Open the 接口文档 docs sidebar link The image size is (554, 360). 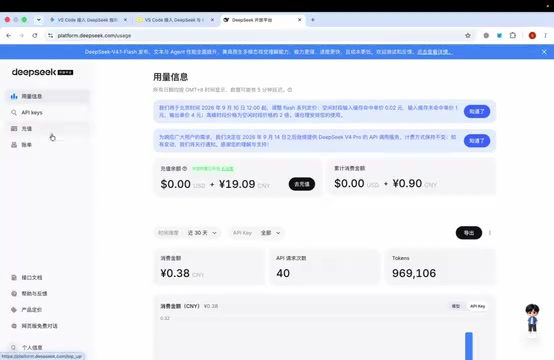[x=47, y=277]
